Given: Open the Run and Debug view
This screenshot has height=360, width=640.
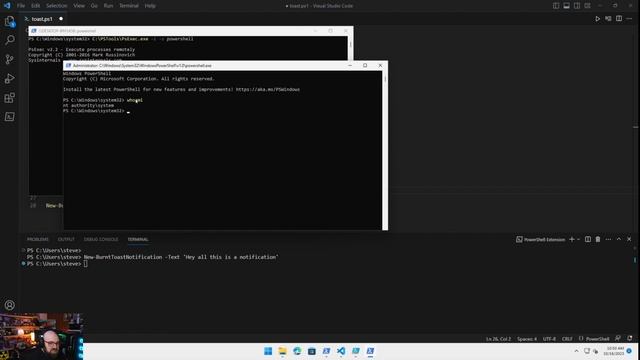Looking at the screenshot, I should pyautogui.click(x=9, y=78).
